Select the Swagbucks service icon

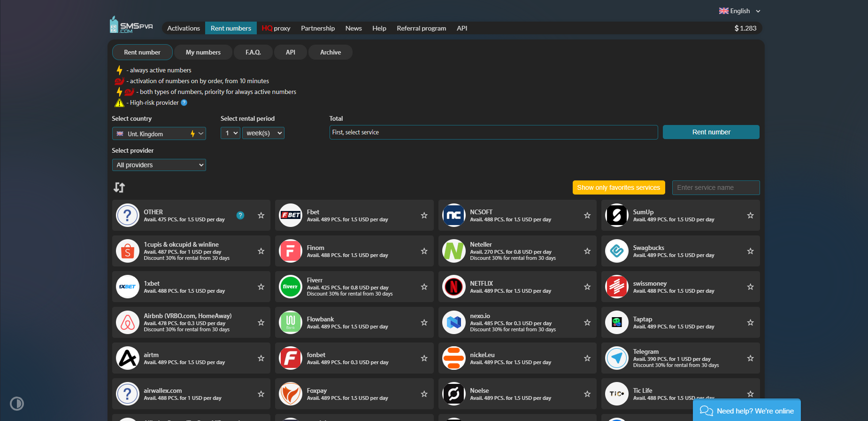(x=617, y=251)
